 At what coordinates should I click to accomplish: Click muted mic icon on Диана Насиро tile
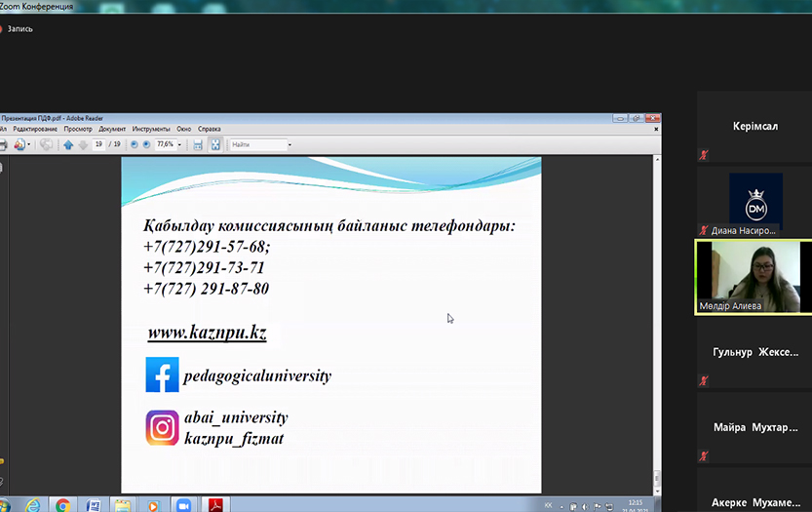[x=704, y=231]
